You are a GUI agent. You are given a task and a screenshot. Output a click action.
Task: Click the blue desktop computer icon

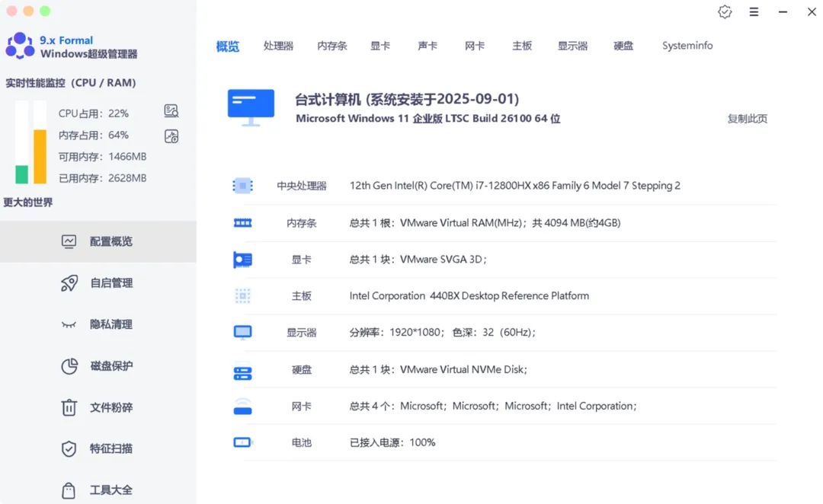pos(251,107)
